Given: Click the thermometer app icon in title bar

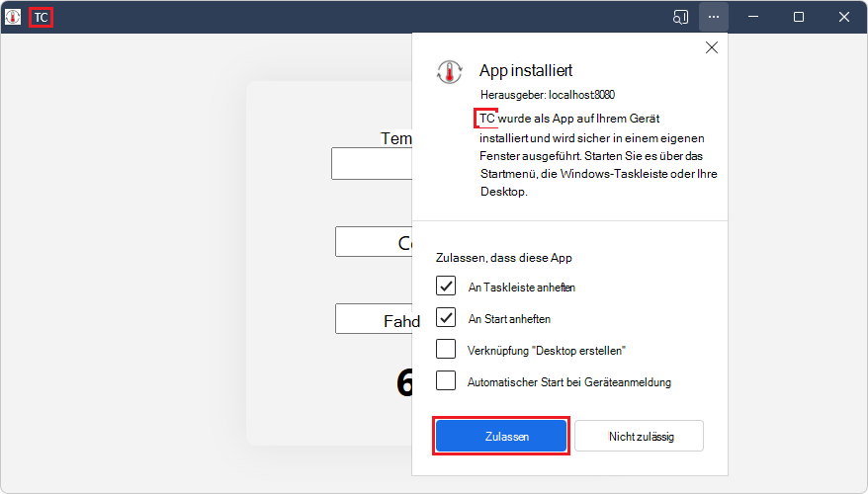Looking at the screenshot, I should tap(13, 17).
